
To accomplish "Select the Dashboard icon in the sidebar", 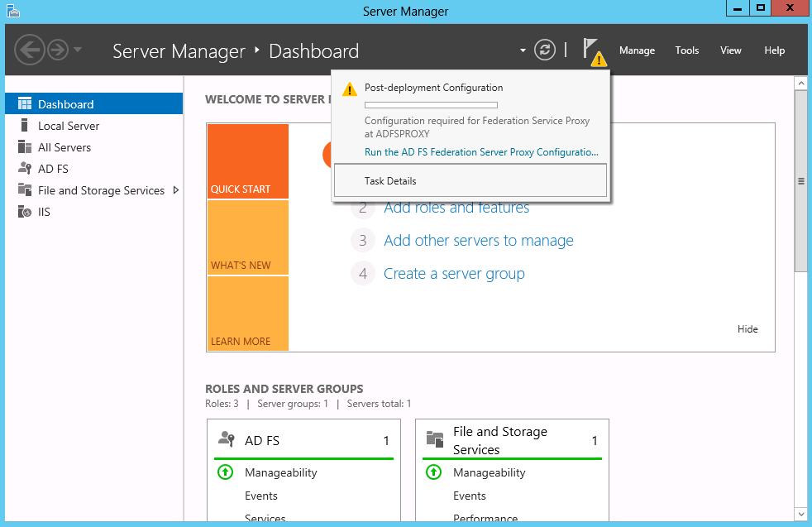I will click(25, 103).
